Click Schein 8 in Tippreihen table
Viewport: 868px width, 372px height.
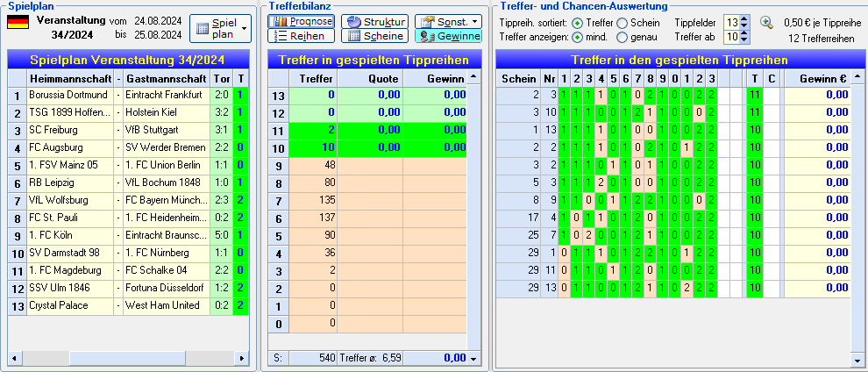(518, 200)
